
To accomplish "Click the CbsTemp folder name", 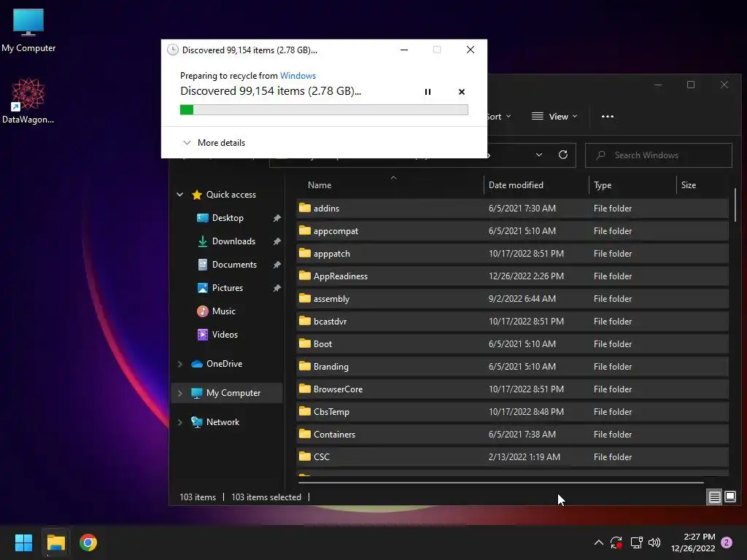I will coord(331,412).
